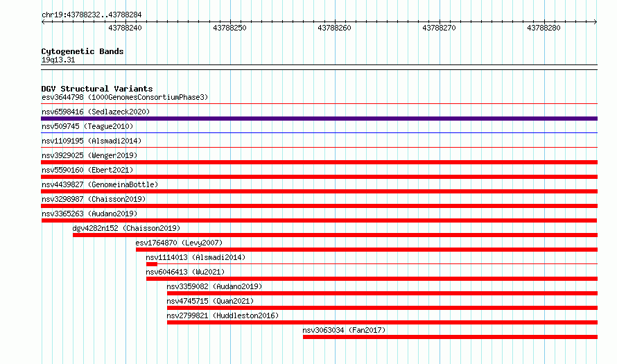
Task: Select esv1764870 (Levy2007) label
Action: click(179, 243)
